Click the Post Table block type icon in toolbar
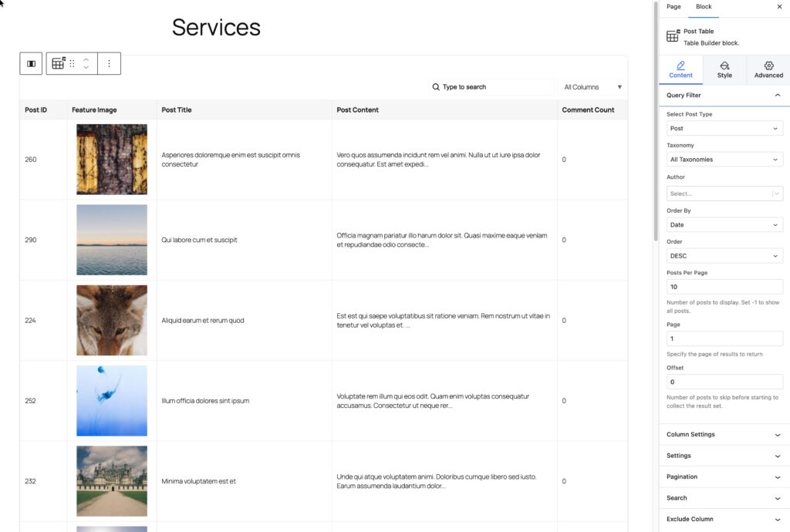Viewport: 790px width, 532px height. coord(59,64)
